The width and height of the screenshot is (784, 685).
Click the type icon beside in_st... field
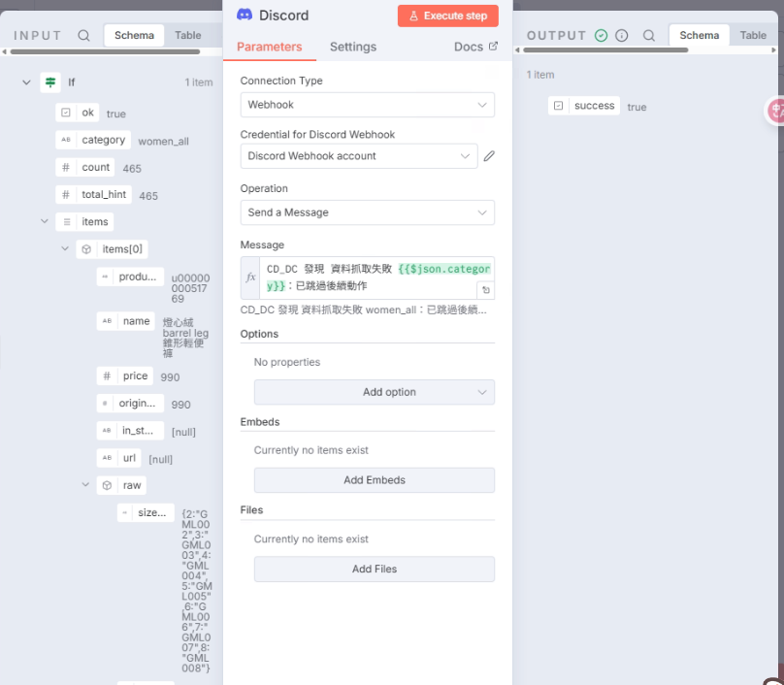coord(107,431)
